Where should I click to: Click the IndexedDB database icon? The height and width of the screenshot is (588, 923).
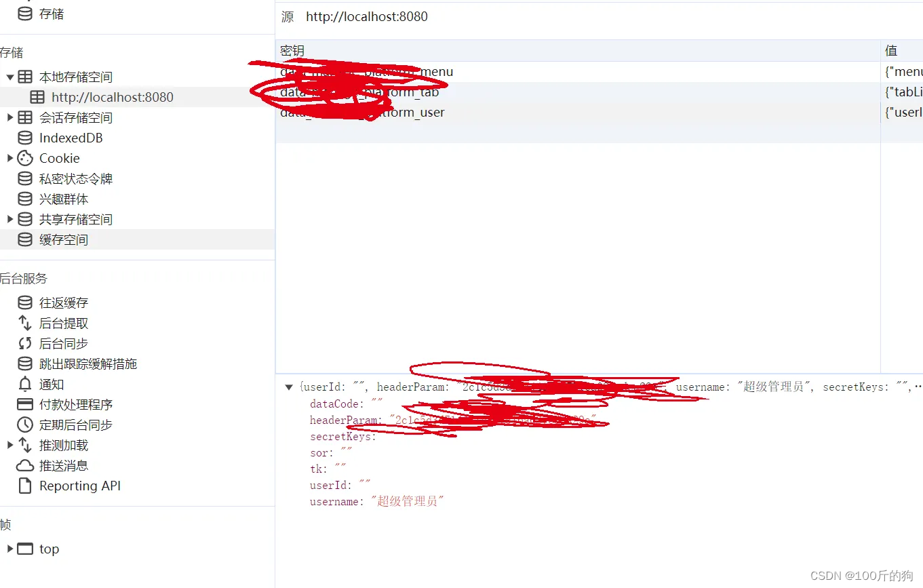pyautogui.click(x=25, y=138)
